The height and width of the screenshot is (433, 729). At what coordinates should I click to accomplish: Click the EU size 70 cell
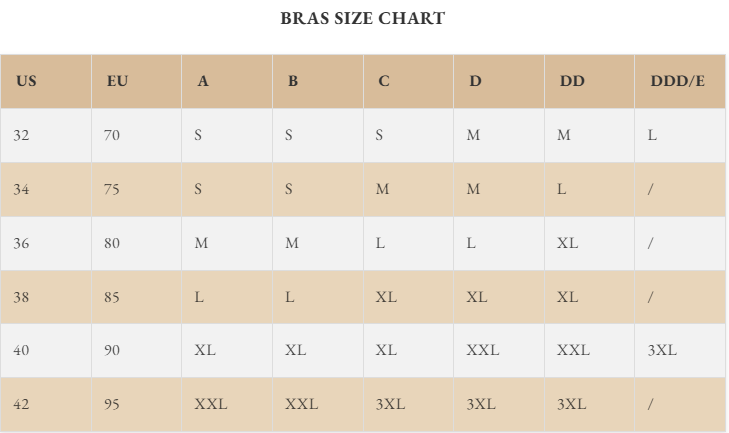[111, 135]
